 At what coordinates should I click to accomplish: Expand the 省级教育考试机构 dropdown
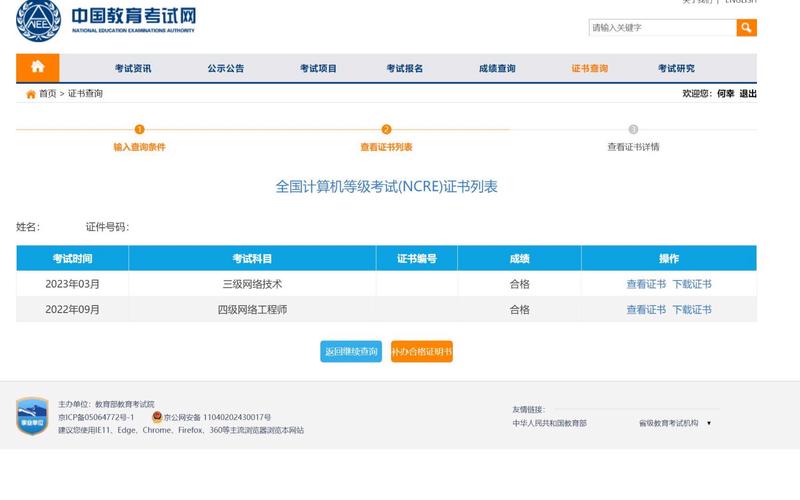pos(674,423)
